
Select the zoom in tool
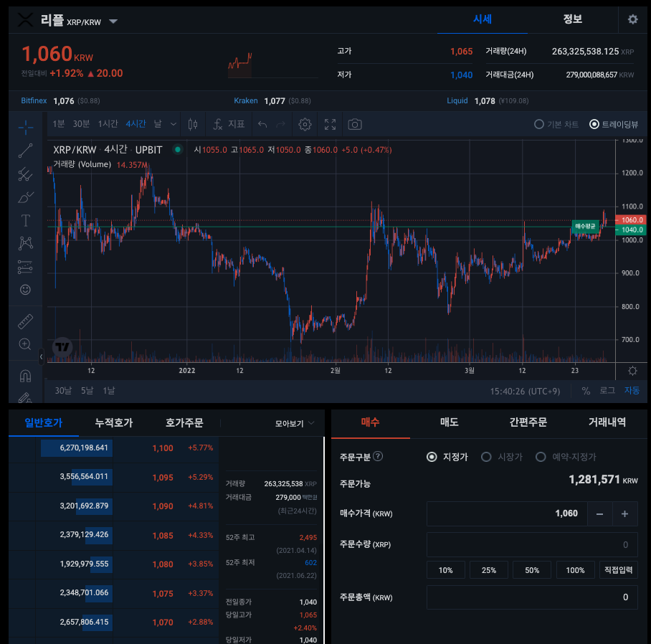[25, 344]
